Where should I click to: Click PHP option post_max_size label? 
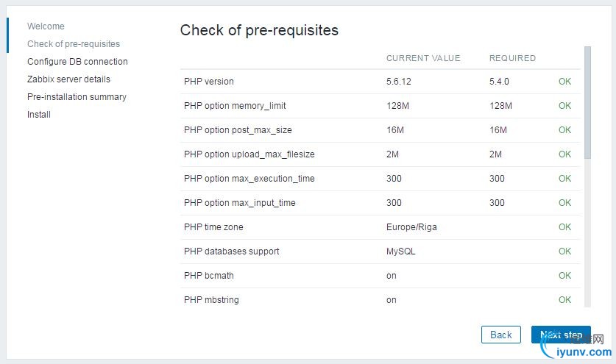click(238, 130)
